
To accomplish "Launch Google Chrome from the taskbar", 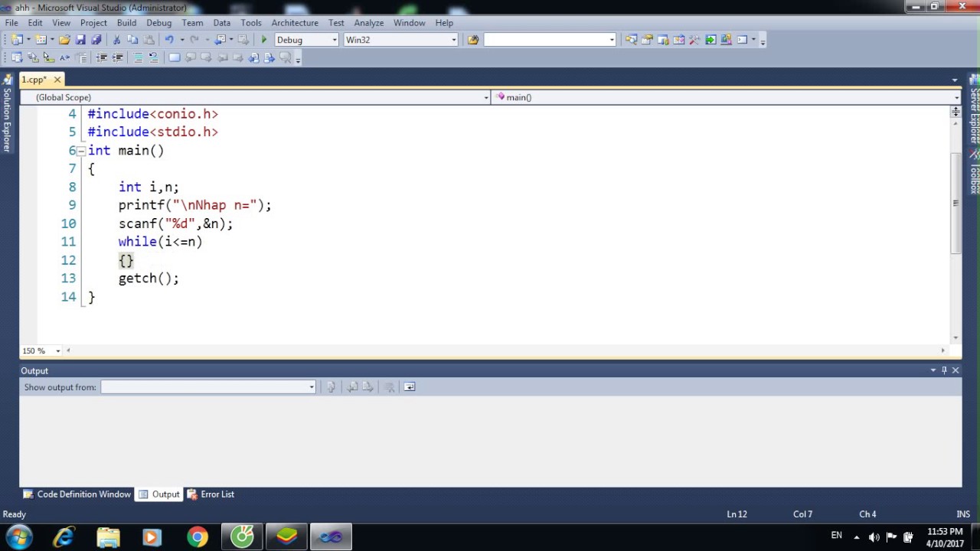I will click(x=198, y=537).
